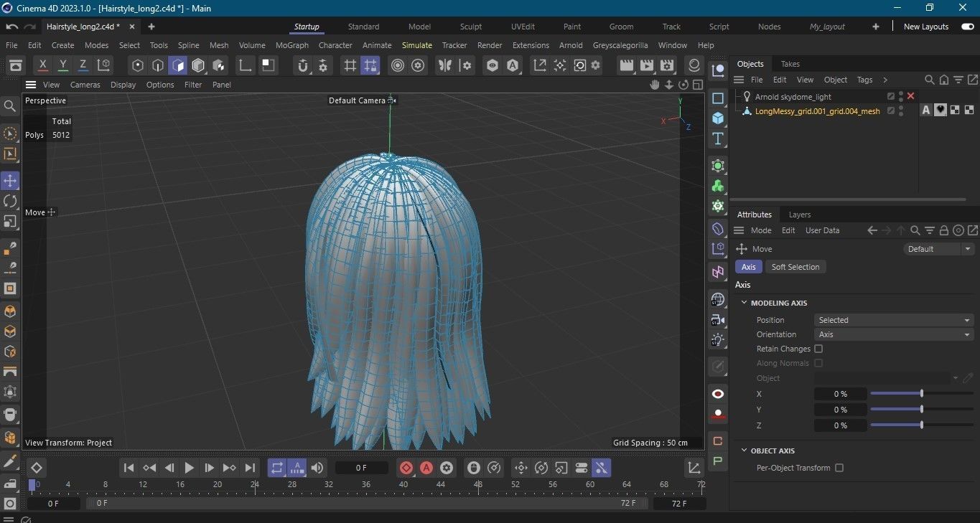Select the Move tool in left sidebar
Image resolution: width=980 pixels, height=523 pixels.
pyautogui.click(x=10, y=181)
